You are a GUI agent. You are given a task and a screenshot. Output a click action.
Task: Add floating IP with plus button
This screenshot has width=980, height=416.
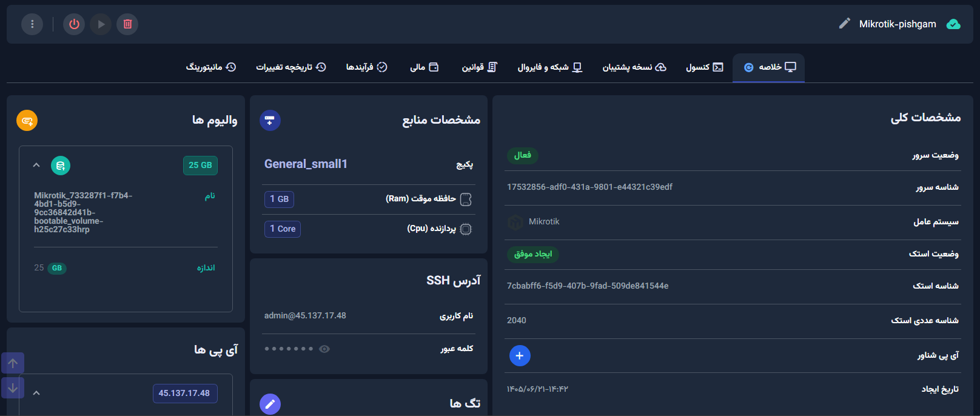point(520,355)
